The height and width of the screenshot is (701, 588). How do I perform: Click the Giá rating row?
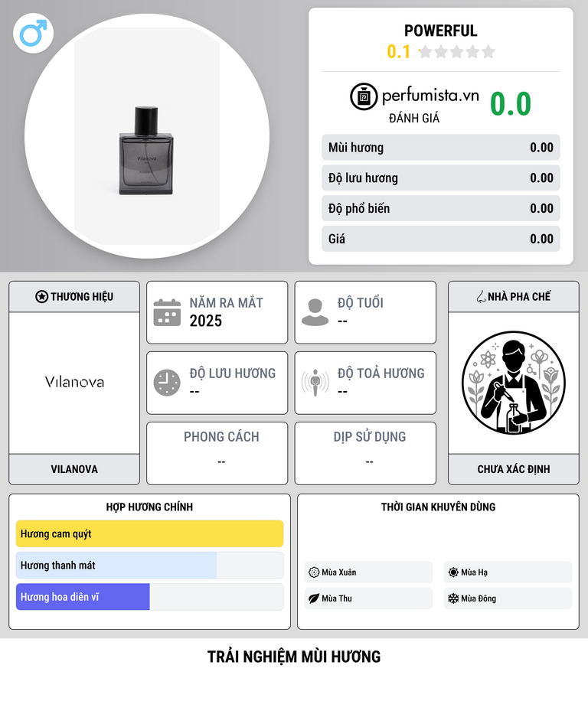pos(441,239)
